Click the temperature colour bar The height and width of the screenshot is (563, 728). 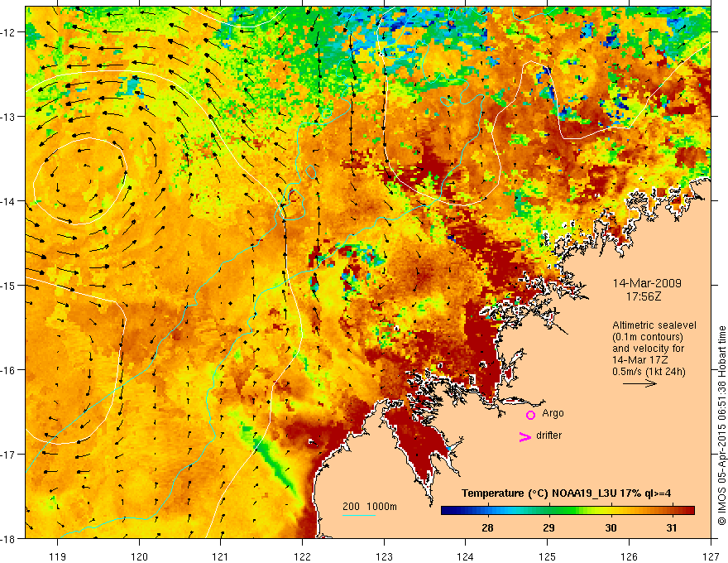(568, 511)
